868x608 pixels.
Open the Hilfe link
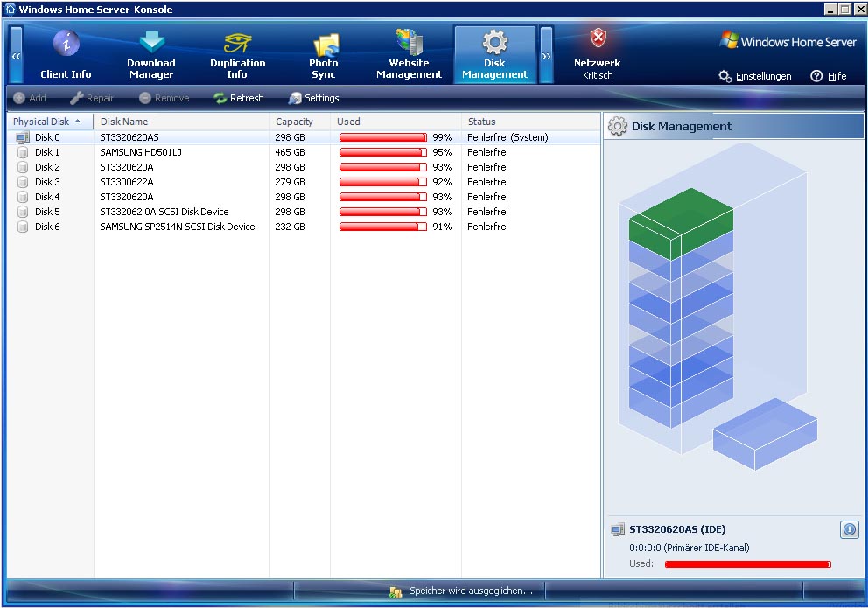[x=829, y=76]
